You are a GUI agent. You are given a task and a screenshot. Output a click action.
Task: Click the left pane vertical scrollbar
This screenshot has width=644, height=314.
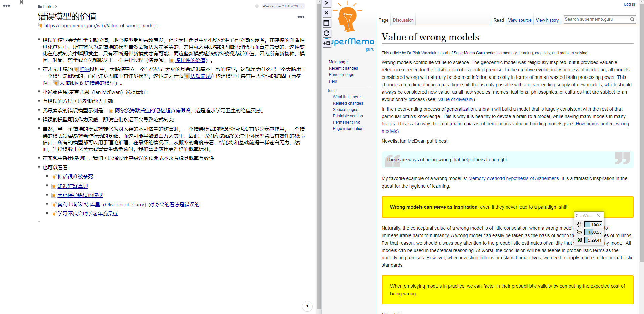coord(319,157)
